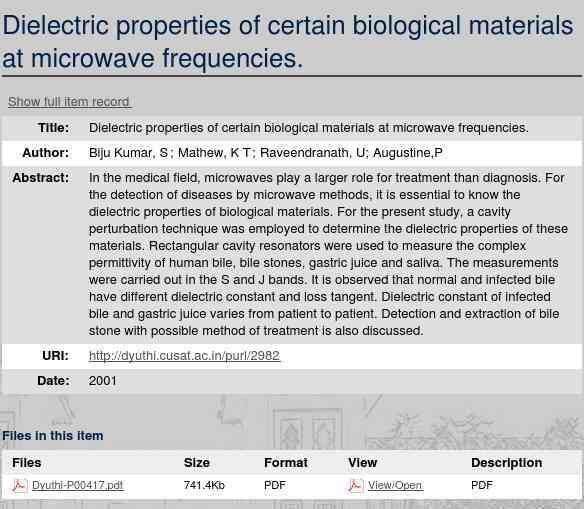
Task: Click the PDF icon beside Dyuthi-P00417.pdf
Action: pyautogui.click(x=19, y=486)
